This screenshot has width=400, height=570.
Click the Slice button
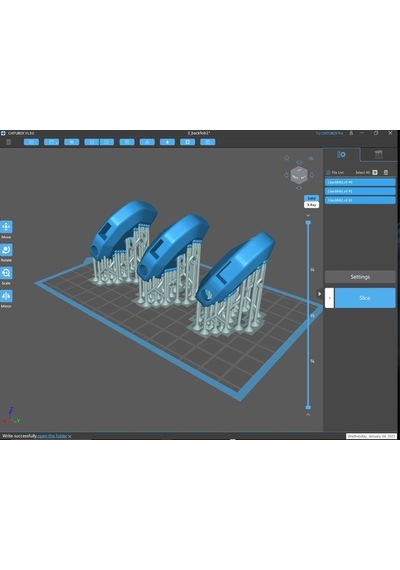365,298
